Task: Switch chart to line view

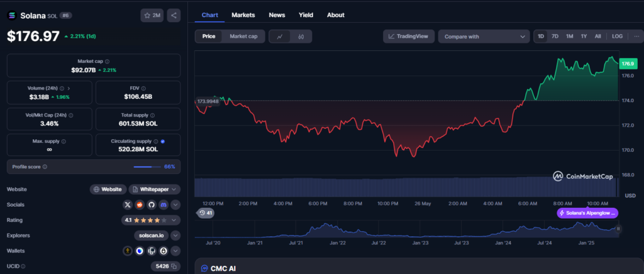Action: point(280,36)
